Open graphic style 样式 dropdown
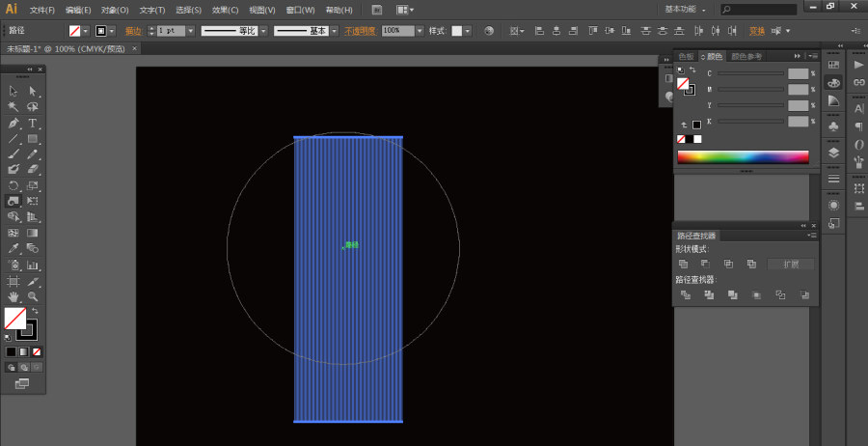868x446 pixels. click(468, 31)
